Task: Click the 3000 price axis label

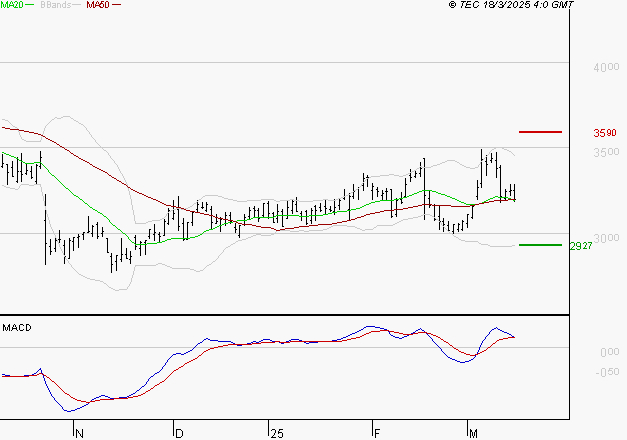Action: (x=606, y=238)
